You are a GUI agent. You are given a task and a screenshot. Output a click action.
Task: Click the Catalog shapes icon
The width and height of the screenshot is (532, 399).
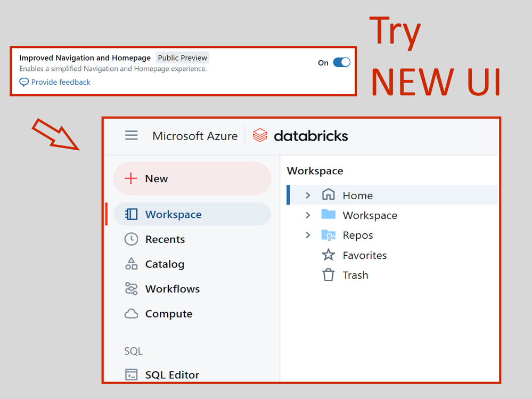tap(131, 264)
